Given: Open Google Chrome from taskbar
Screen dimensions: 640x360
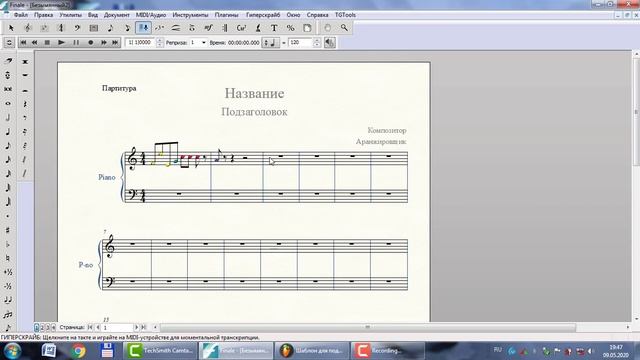Looking at the screenshot, I should [78, 351].
